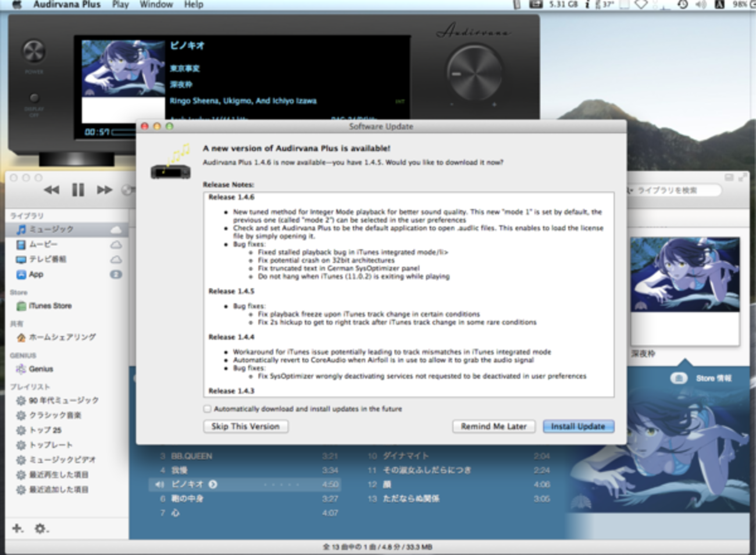
Task: Open the Help menu
Action: coord(194,4)
